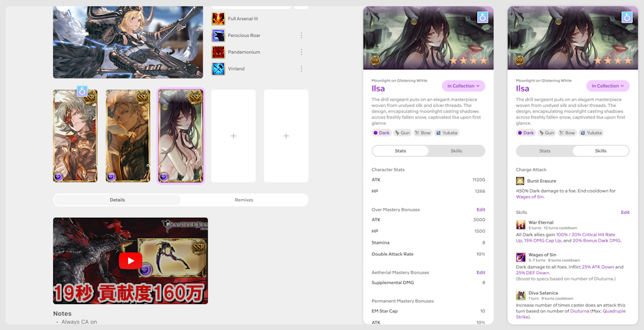Click Supplemental DMG stat row

[428, 283]
